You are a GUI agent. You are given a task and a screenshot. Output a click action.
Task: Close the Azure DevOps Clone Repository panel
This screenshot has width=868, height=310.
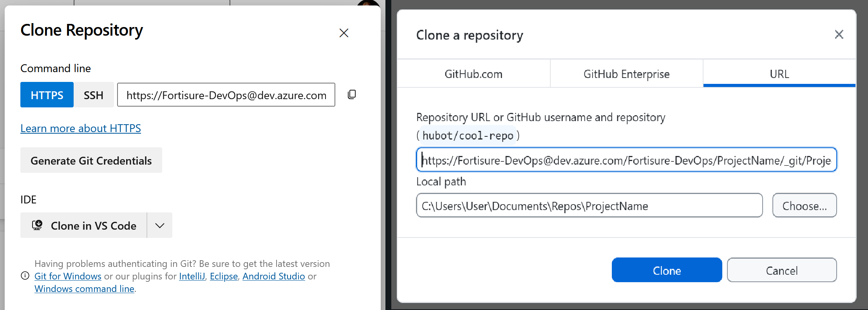click(344, 33)
